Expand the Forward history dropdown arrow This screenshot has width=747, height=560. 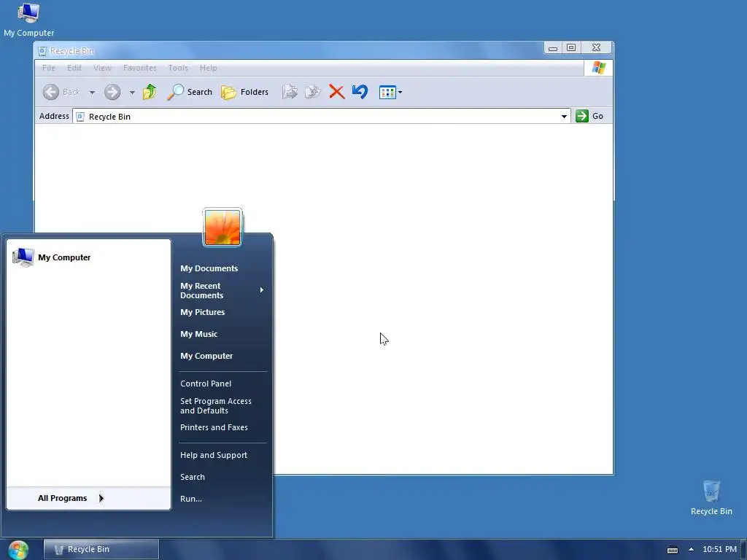pyautogui.click(x=132, y=93)
